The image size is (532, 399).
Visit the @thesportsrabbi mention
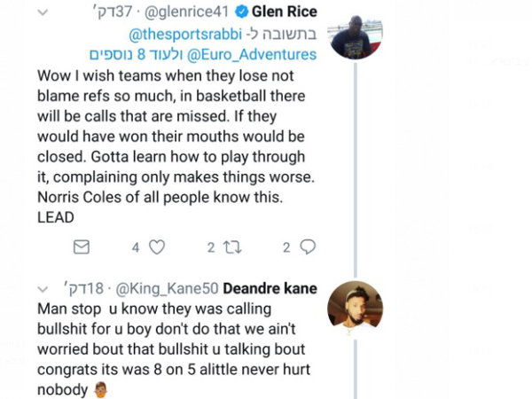(180, 35)
